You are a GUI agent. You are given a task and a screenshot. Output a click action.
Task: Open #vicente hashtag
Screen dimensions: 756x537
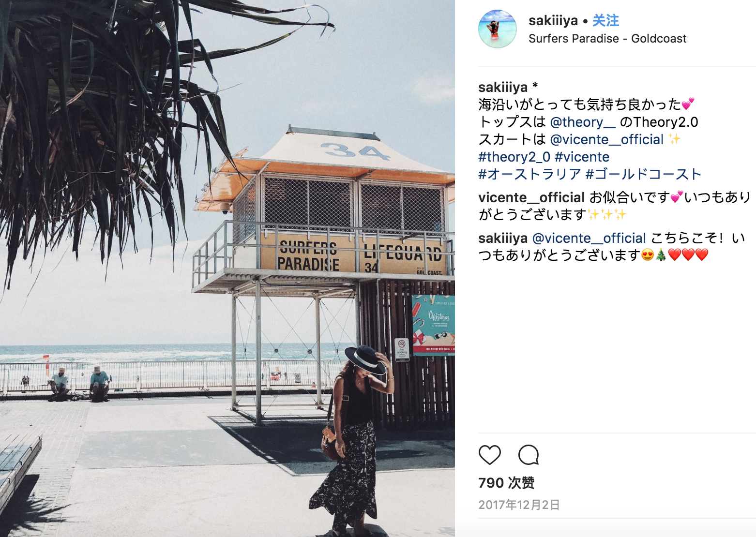[582, 157]
